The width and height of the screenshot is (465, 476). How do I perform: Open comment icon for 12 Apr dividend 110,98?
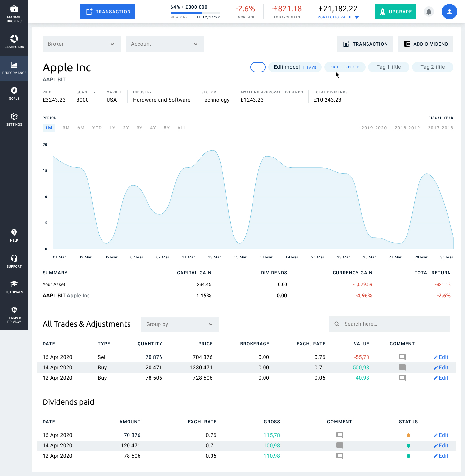pos(340,456)
